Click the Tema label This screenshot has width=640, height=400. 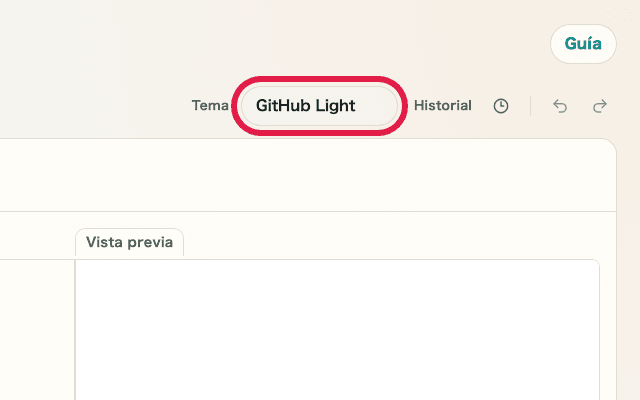tap(210, 105)
